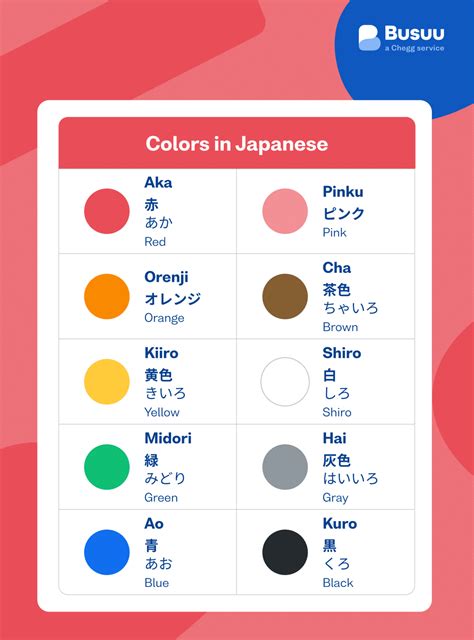Click the Midori heading label
474x640 pixels.
coord(168,438)
